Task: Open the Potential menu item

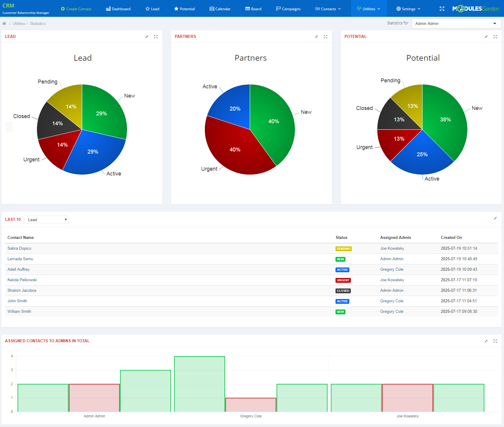Action: pos(184,9)
